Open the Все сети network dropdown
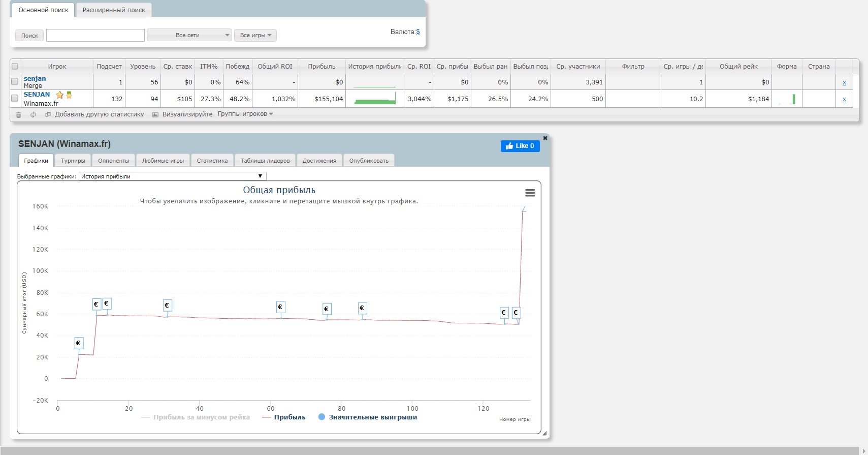 point(189,35)
